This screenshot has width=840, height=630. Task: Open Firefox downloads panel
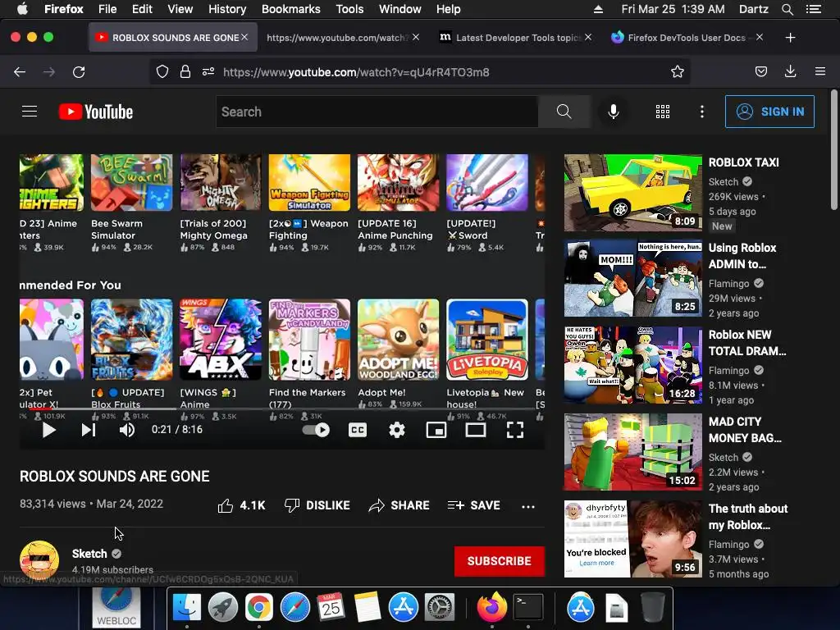coord(790,72)
